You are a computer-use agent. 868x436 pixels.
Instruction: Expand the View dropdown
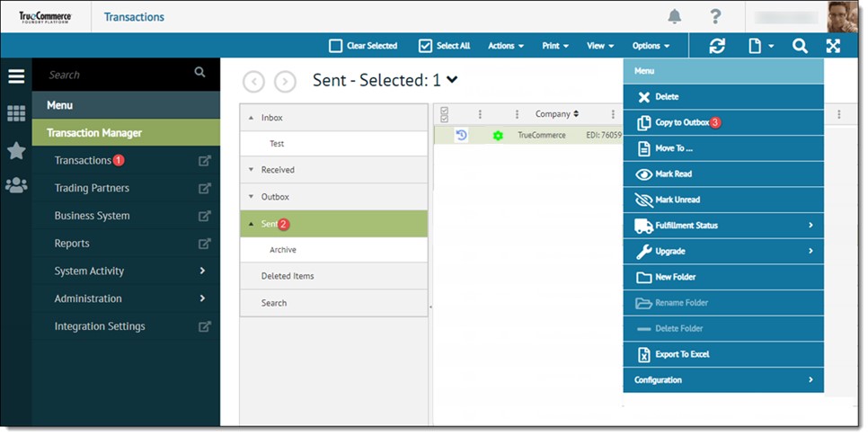600,46
